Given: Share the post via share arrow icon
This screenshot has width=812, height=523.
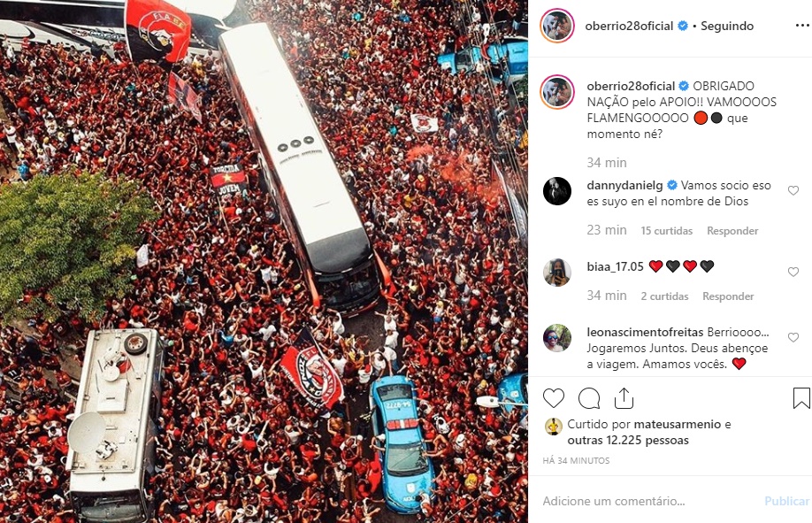Looking at the screenshot, I should (x=624, y=397).
